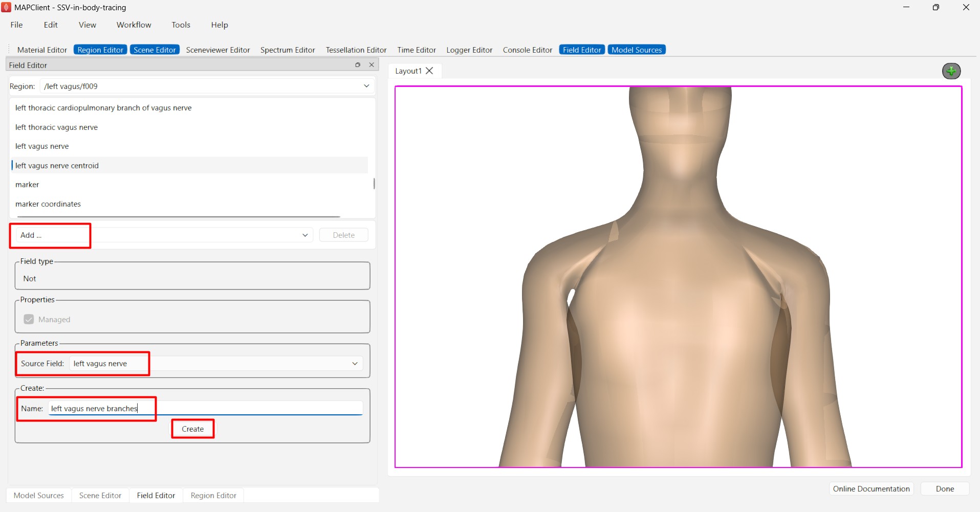Viewport: 980px width, 512px height.
Task: Click the Create button
Action: click(x=193, y=429)
